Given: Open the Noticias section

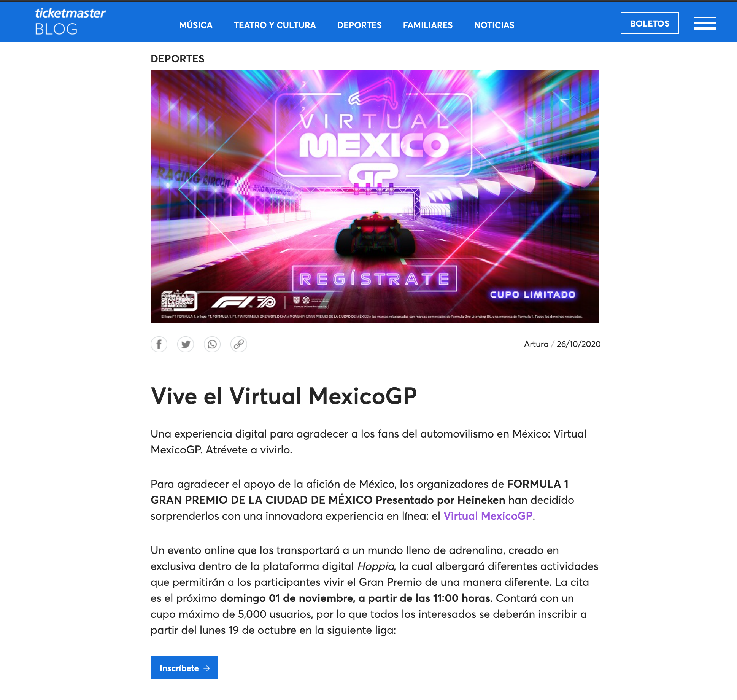Looking at the screenshot, I should 494,25.
